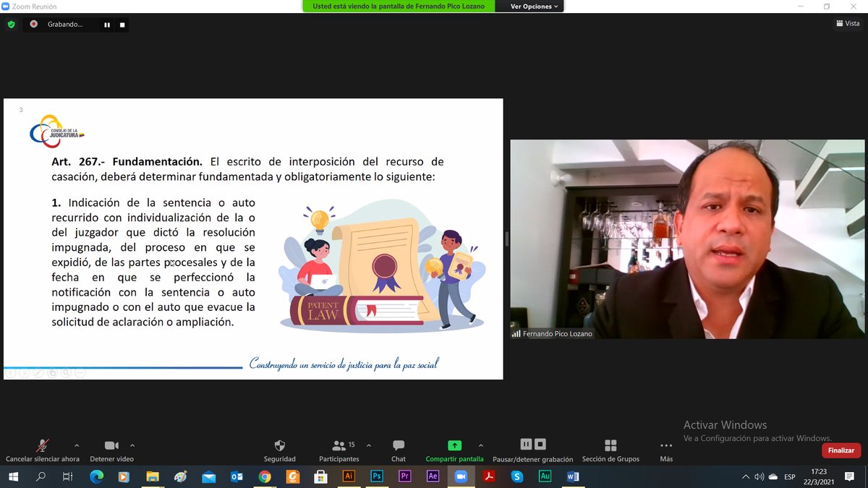Click the green encryption shield icon
This screenshot has width=868, height=488.
point(11,24)
